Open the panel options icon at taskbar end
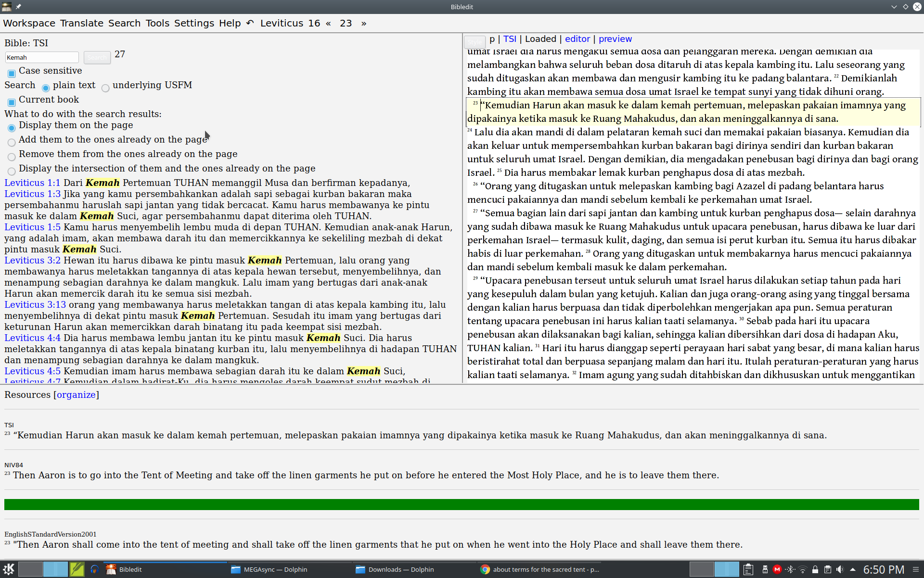The image size is (924, 578). (x=916, y=569)
